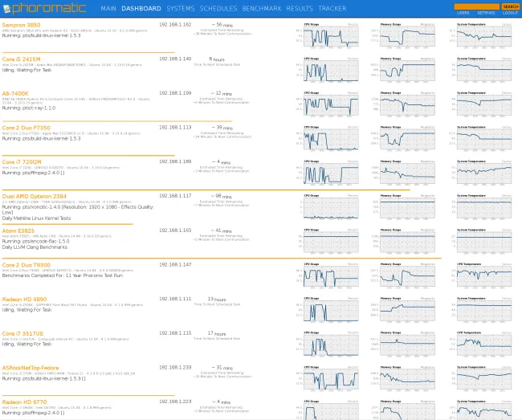Click Radeon HD 6770 System Temperature graph
Image resolution: width=522 pixels, height=420 pixels.
[484, 411]
